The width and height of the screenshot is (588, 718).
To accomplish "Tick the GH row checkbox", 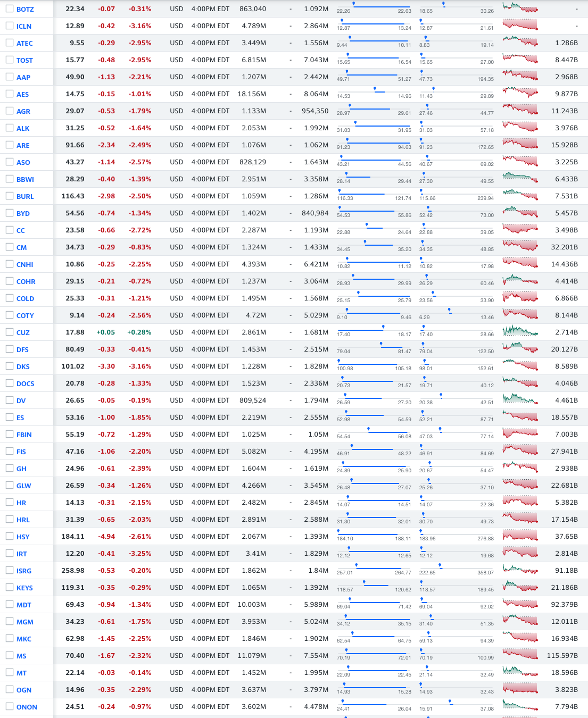I will [10, 469].
